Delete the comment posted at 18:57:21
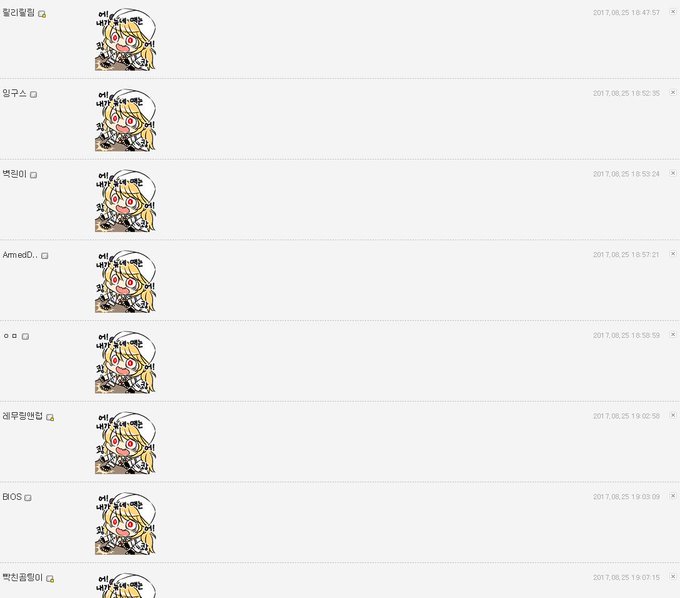Viewport: 680px width, 598px height. tap(673, 254)
